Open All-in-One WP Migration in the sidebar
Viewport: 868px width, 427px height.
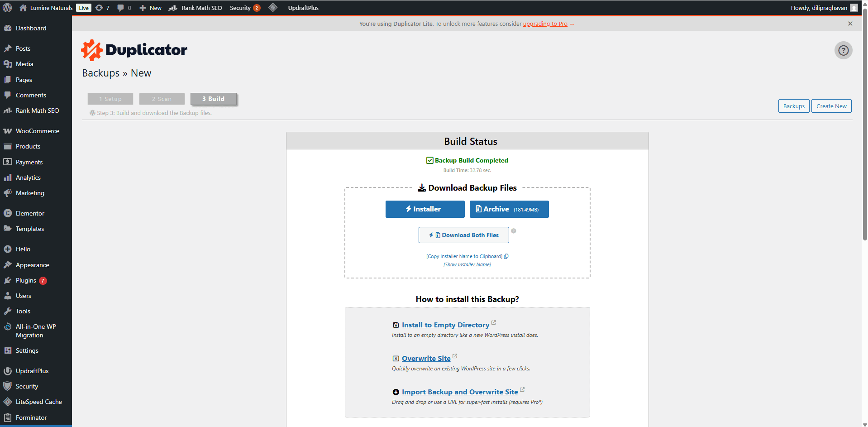(36, 331)
